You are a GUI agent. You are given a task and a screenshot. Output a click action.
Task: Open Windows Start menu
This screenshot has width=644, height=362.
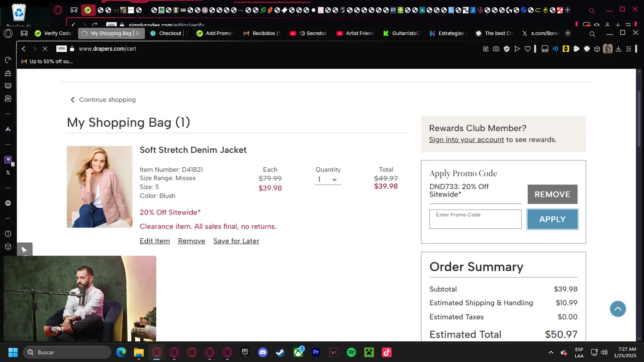tap(13, 353)
